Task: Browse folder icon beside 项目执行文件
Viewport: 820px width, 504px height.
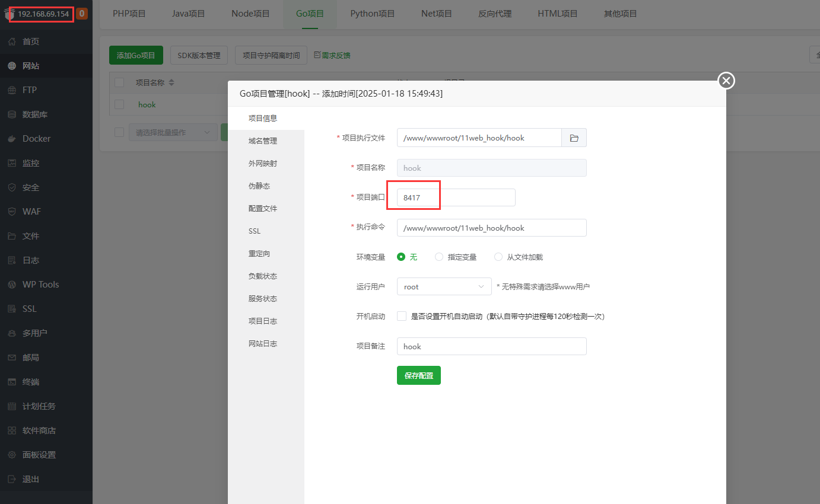Action: point(574,138)
